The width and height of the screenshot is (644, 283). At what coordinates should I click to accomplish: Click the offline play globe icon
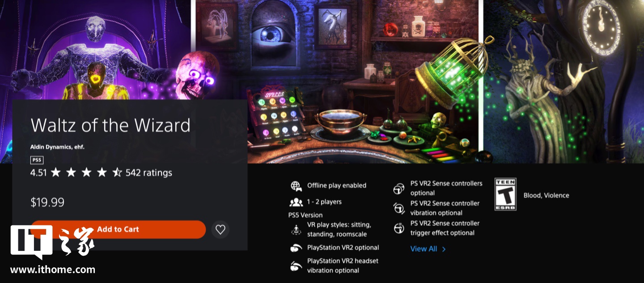(x=296, y=186)
